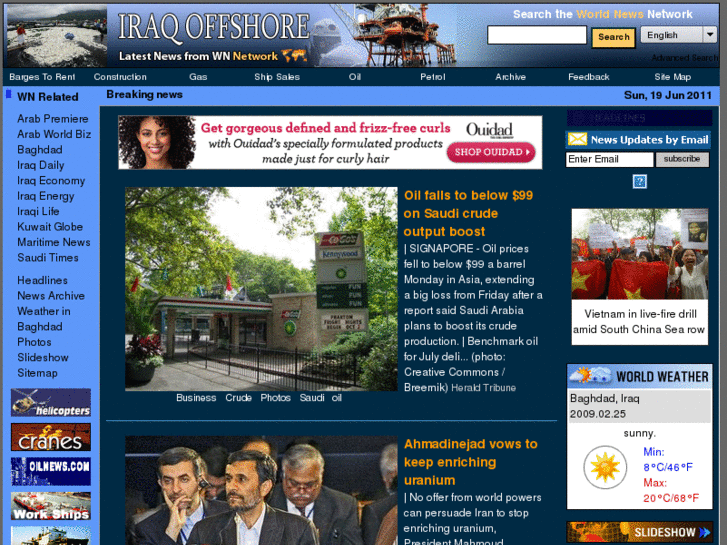727x545 pixels.
Task: Open the Advanced Search link
Action: 685,58
